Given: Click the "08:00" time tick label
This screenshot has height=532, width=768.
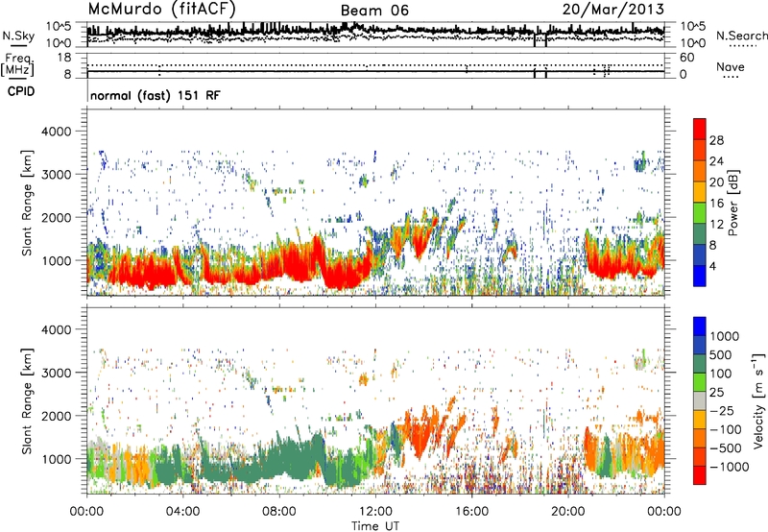Looking at the screenshot, I should (x=279, y=512).
